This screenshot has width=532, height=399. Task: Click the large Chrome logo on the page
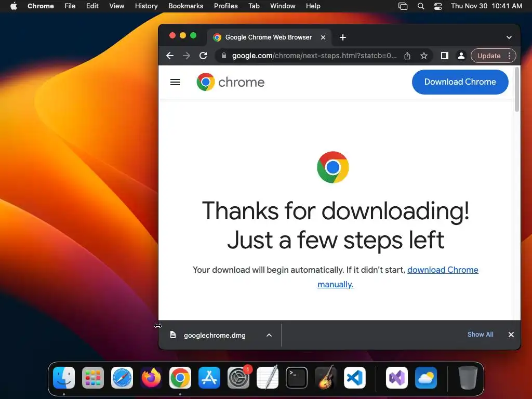click(x=333, y=167)
